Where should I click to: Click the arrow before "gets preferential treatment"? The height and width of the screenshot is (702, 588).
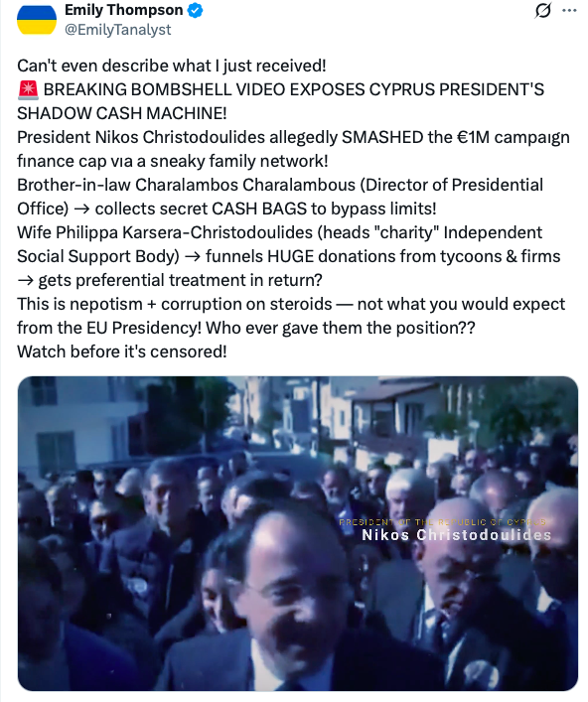26,281
